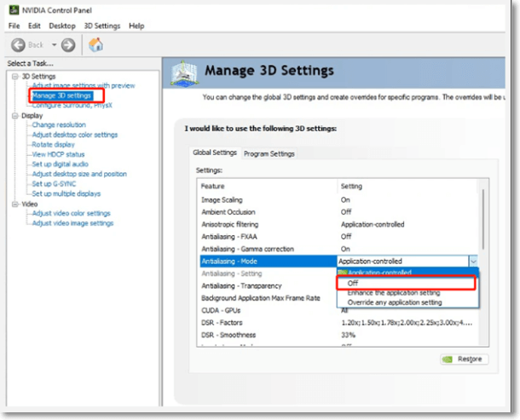Open Adjust image settings with preview
This screenshot has height=420, width=520.
click(x=84, y=85)
